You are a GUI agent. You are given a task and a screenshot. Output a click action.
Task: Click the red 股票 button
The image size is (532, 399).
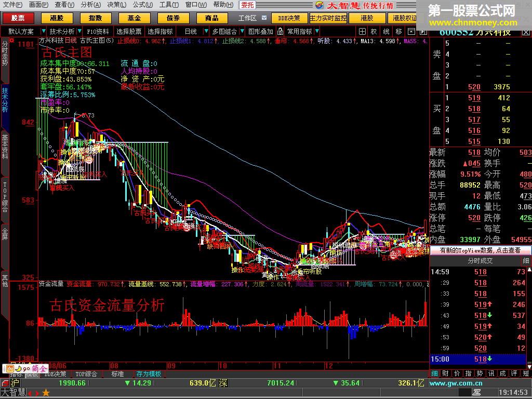tap(18, 18)
